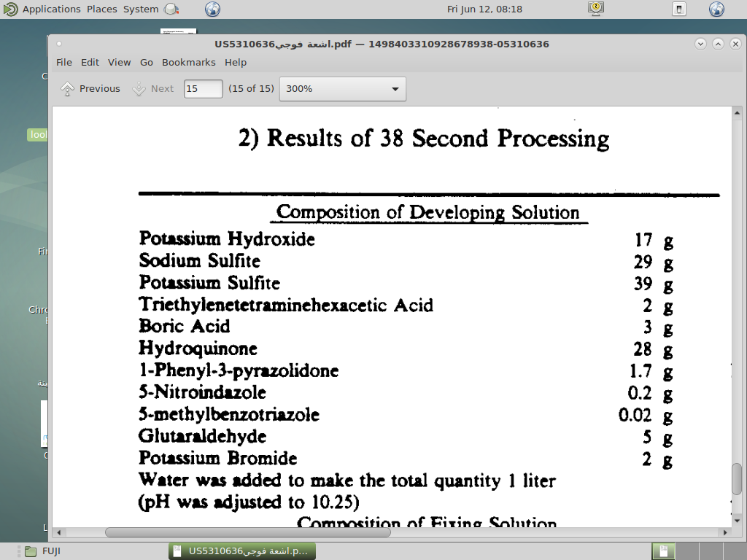747x560 pixels.
Task: Click the horizontal scrollbar right arrow
Action: 725,532
